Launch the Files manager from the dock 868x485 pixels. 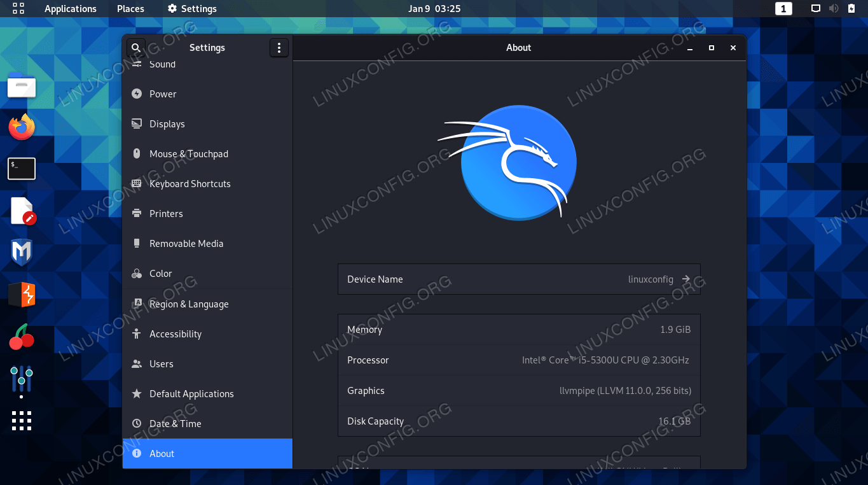tap(22, 86)
